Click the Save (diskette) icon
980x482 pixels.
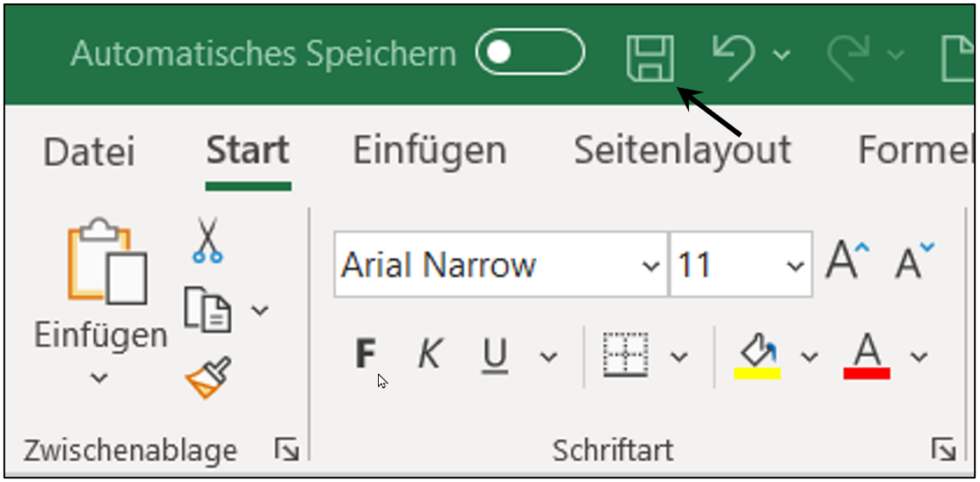[650, 58]
